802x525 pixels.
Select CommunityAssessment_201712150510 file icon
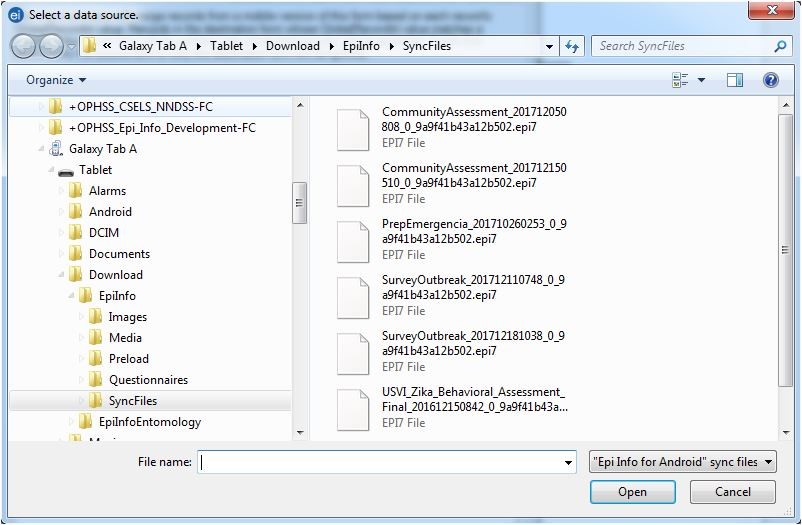353,186
